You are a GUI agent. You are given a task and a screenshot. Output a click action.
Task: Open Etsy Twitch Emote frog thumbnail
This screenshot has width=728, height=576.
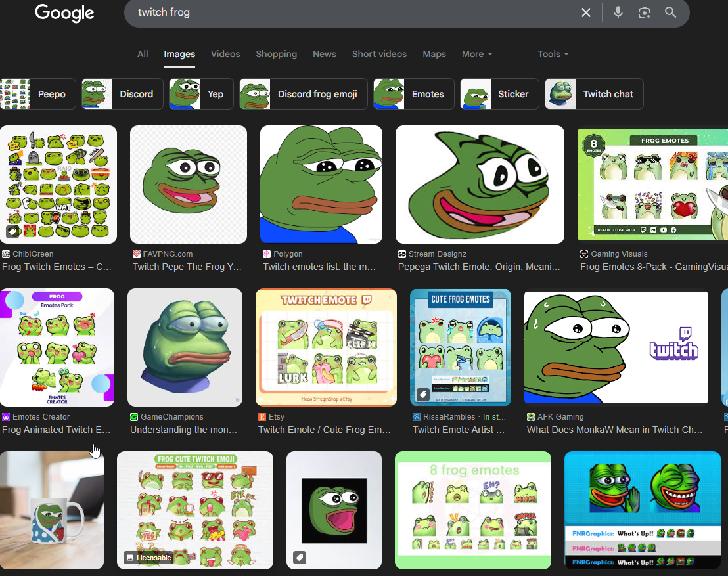(326, 347)
